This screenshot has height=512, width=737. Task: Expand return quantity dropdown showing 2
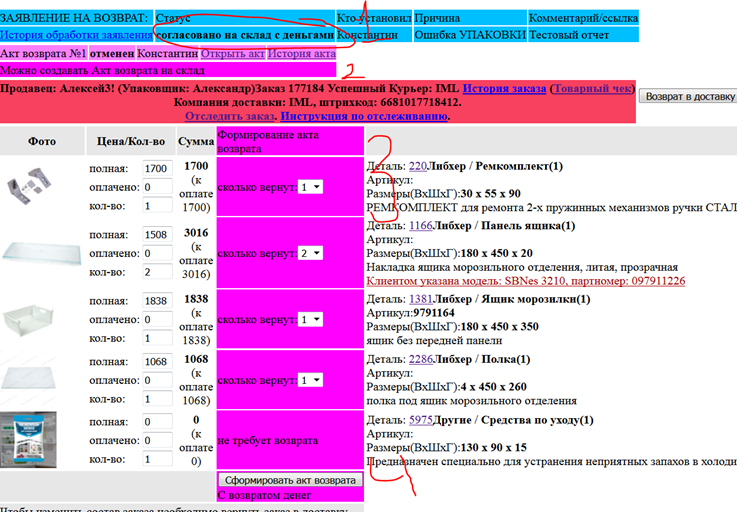(310, 254)
